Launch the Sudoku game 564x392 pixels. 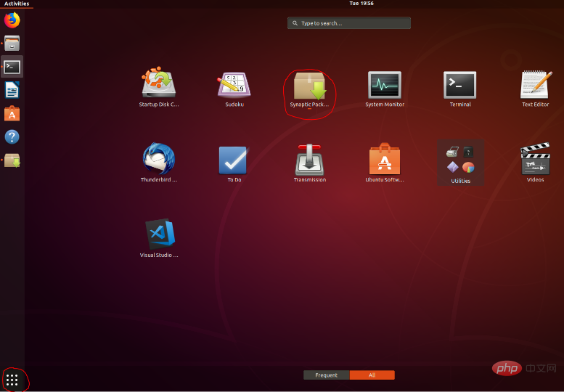[x=234, y=89]
